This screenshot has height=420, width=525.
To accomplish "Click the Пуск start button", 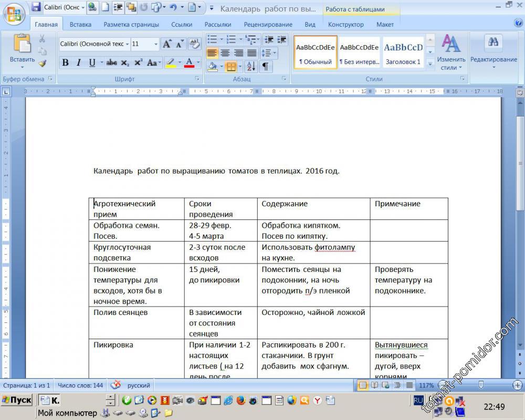I will (x=17, y=400).
